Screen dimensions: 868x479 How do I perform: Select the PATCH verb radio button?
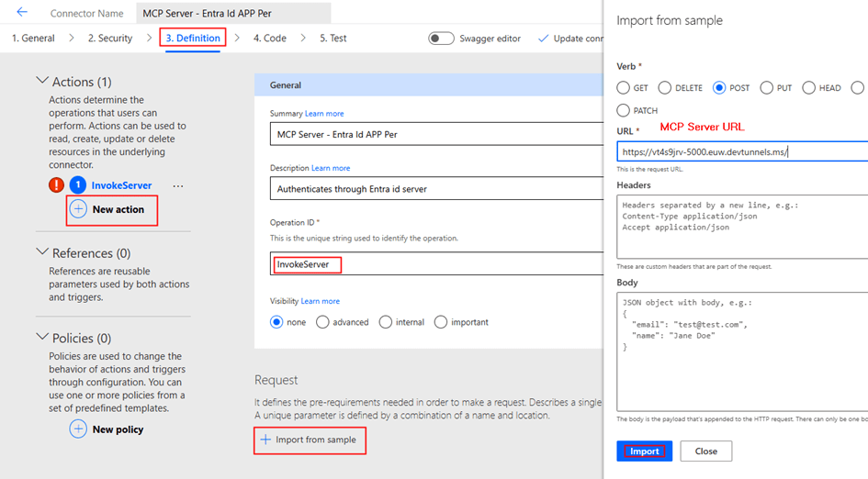(624, 110)
